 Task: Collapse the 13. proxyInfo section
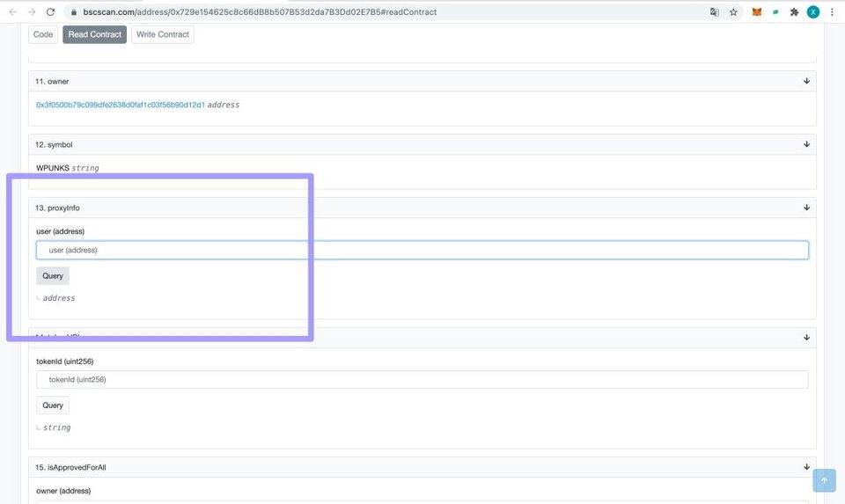[x=806, y=208]
